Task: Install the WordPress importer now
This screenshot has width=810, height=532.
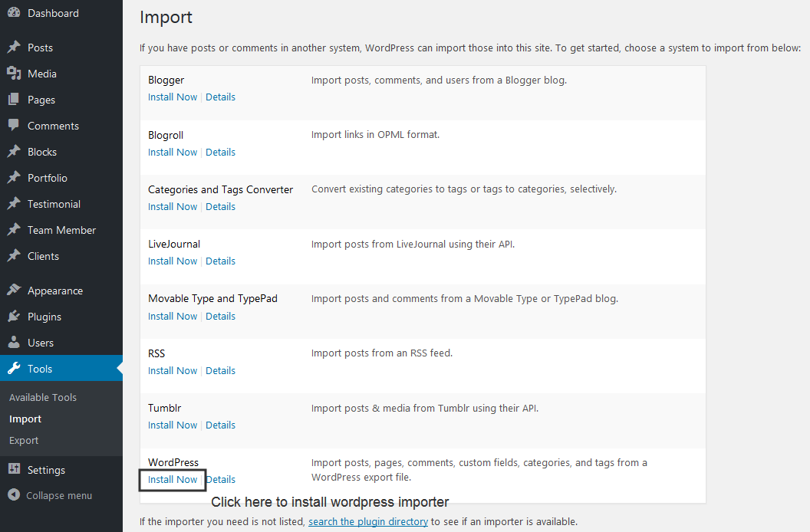Action: 173,479
